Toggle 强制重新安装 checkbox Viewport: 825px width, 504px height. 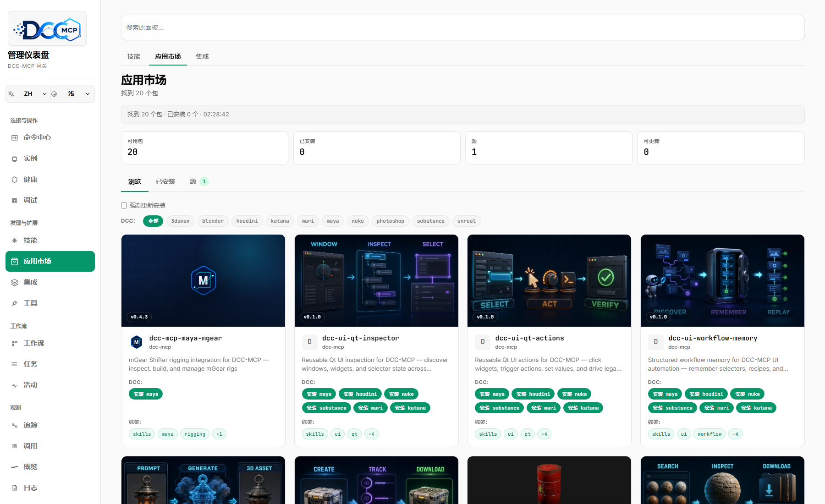pos(124,206)
